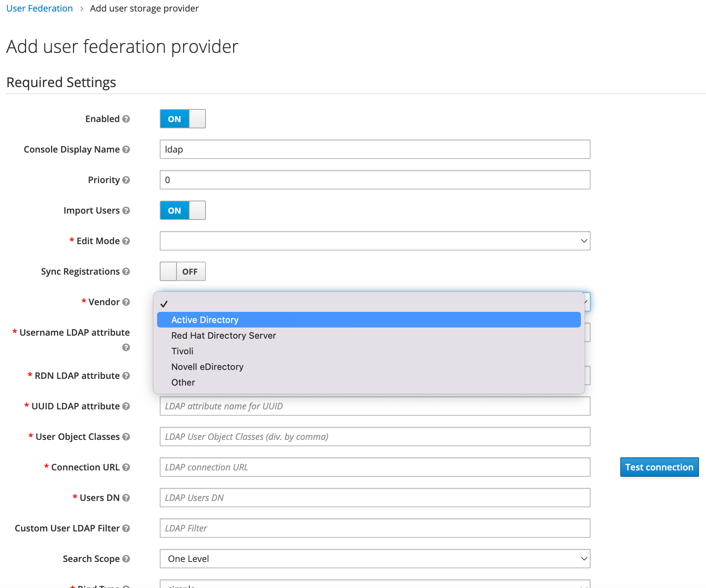Click help icon next to Users DN

[126, 498]
